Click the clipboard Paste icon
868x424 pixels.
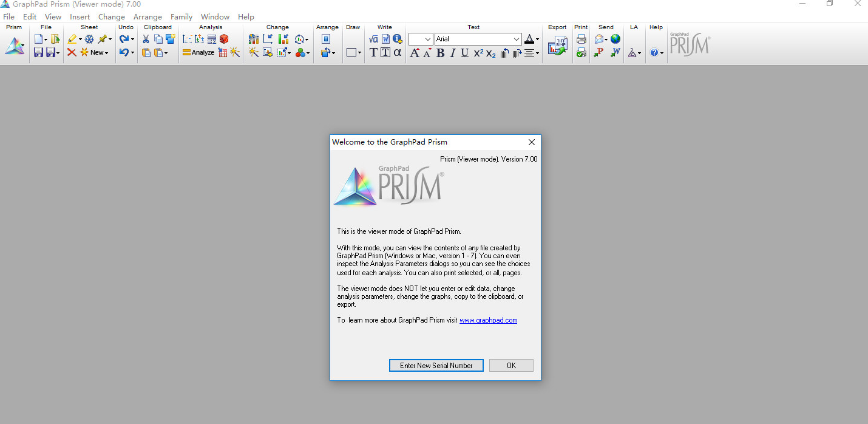pos(146,53)
